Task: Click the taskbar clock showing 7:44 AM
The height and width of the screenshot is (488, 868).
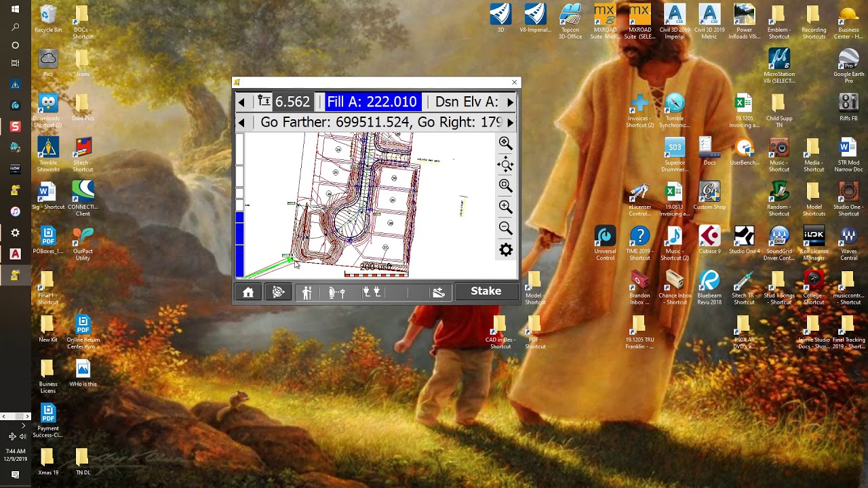Action: pos(15,454)
